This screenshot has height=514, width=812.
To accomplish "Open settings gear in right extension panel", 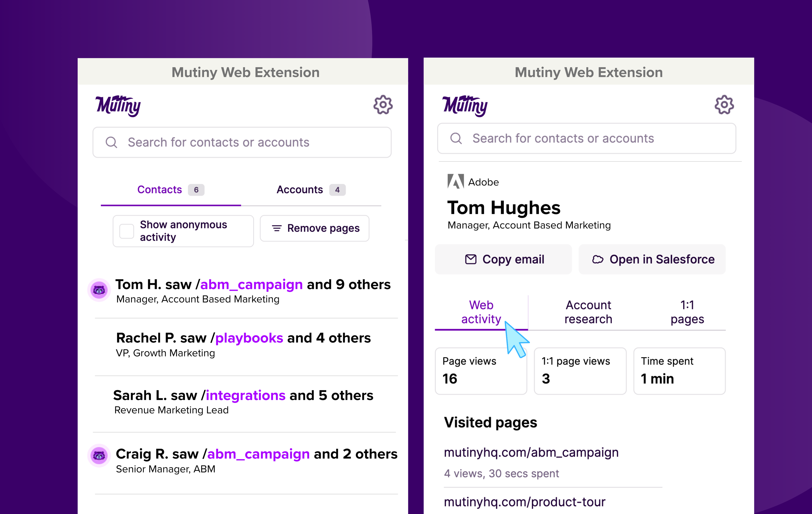I will (724, 105).
